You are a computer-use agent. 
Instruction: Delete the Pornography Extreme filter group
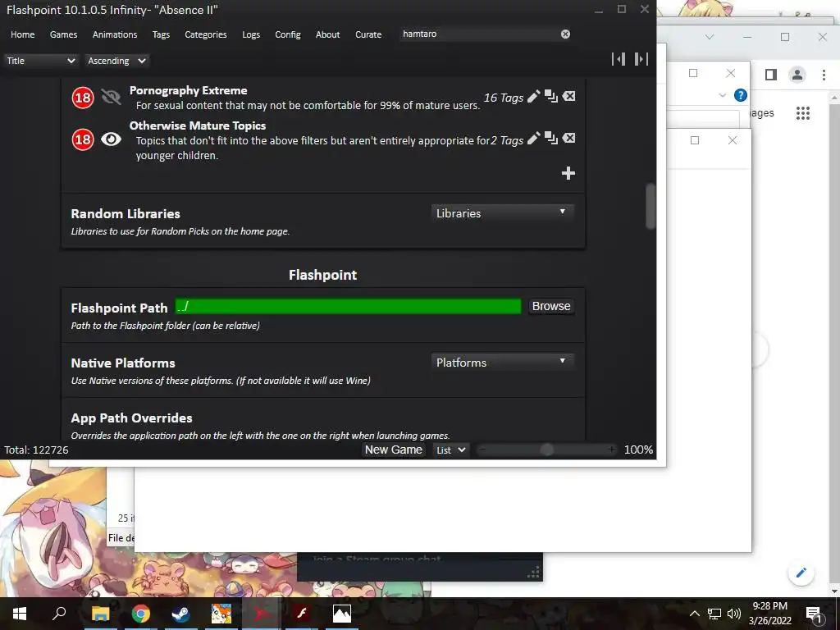tap(569, 97)
